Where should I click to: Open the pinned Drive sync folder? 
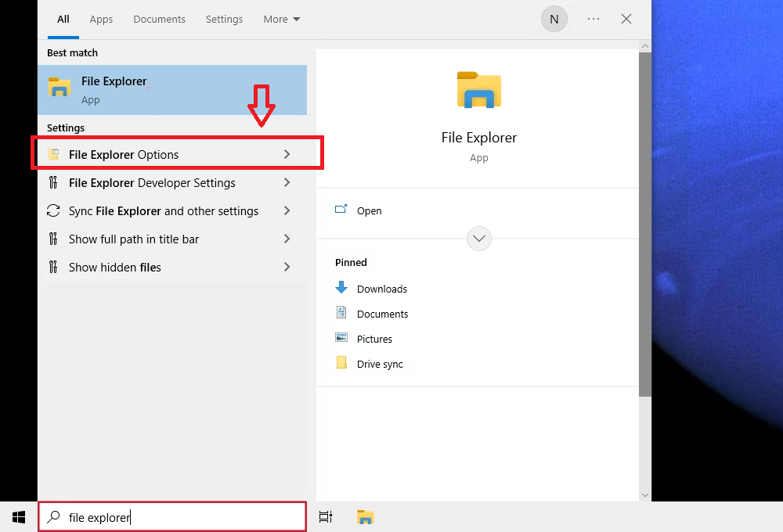[x=380, y=364]
